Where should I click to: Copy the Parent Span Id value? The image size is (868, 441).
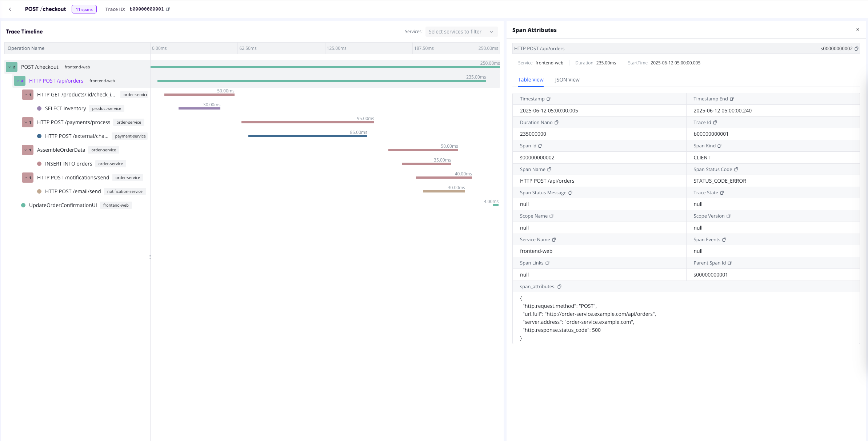coord(729,263)
